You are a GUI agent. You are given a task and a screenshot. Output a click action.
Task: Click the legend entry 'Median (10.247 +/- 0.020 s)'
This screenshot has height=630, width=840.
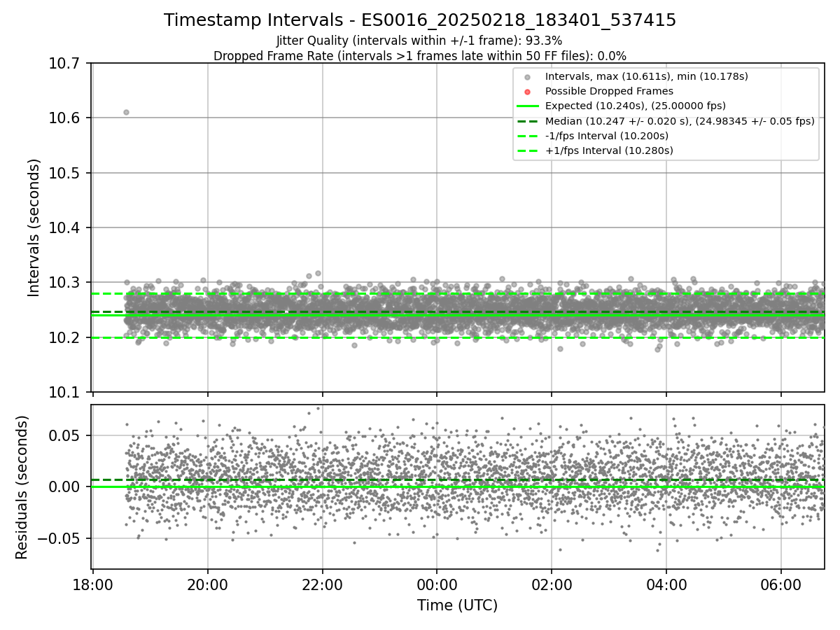click(x=680, y=121)
